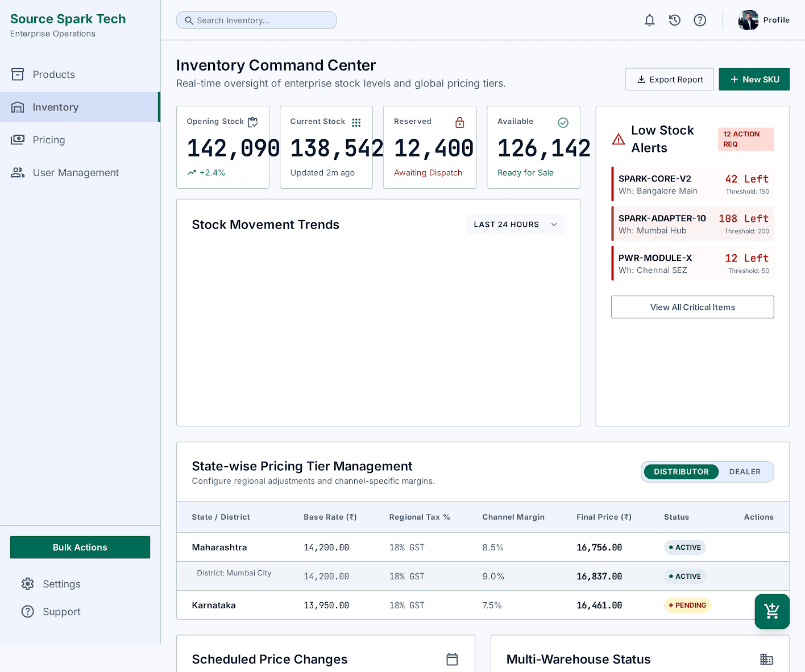The image size is (805, 672).
Task: Click the floating shopping cart add button
Action: [x=772, y=611]
